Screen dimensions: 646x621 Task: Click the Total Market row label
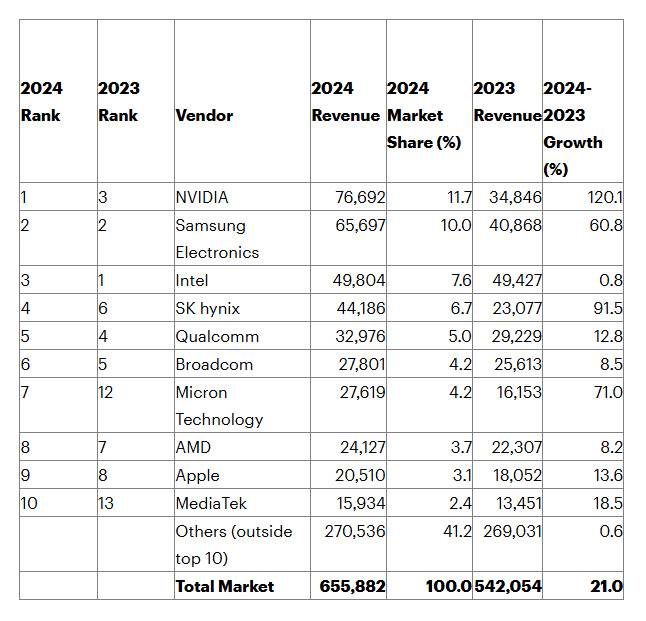[x=224, y=586]
